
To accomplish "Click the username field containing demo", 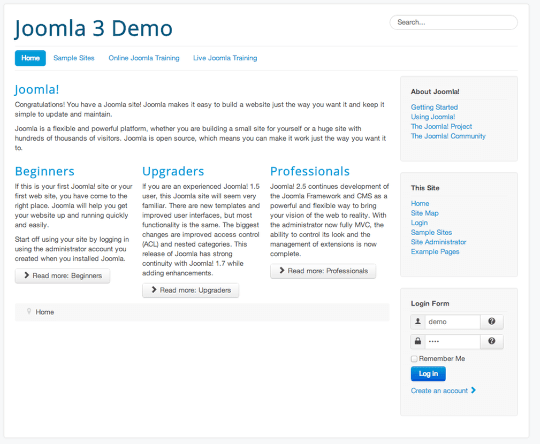I will [x=453, y=322].
